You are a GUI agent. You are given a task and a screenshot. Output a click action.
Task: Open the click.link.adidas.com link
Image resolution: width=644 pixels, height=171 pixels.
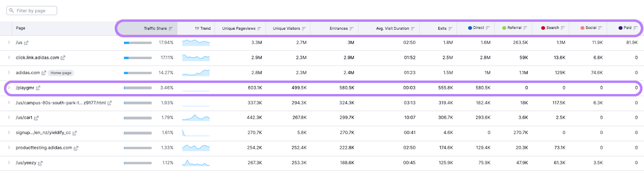[x=37, y=58]
